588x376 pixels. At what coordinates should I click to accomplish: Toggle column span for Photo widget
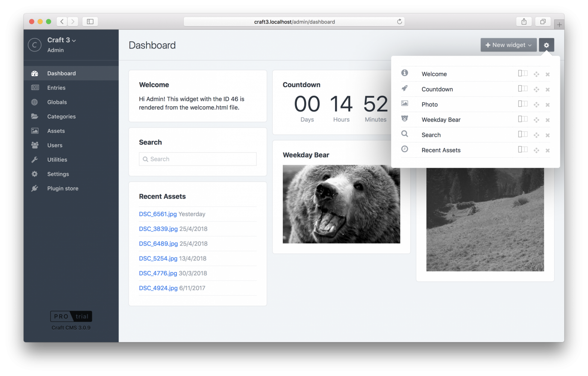[523, 104]
